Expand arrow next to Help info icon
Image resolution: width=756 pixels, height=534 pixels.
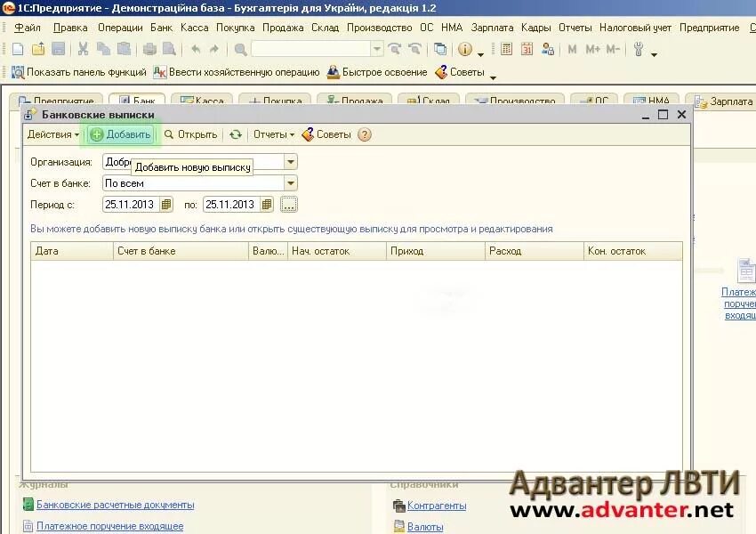pyautogui.click(x=480, y=54)
